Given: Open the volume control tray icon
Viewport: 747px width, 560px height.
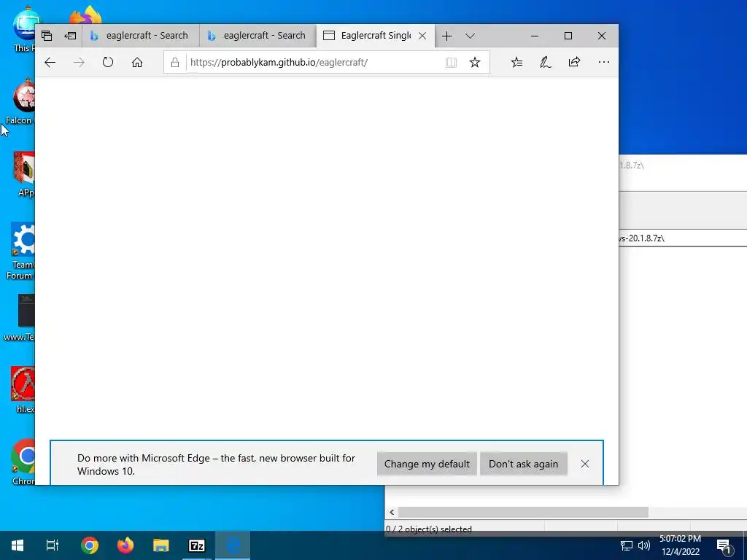Looking at the screenshot, I should [644, 545].
